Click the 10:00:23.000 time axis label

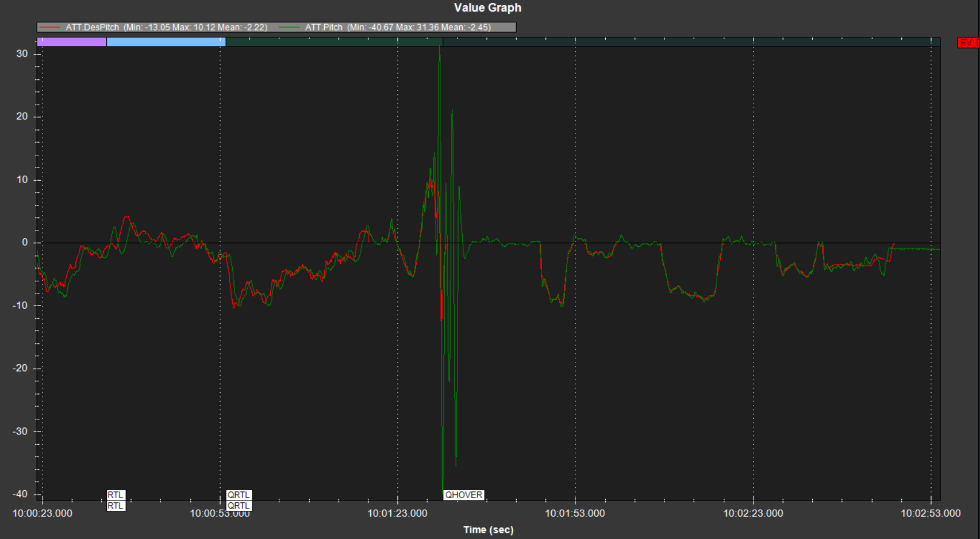[43, 513]
